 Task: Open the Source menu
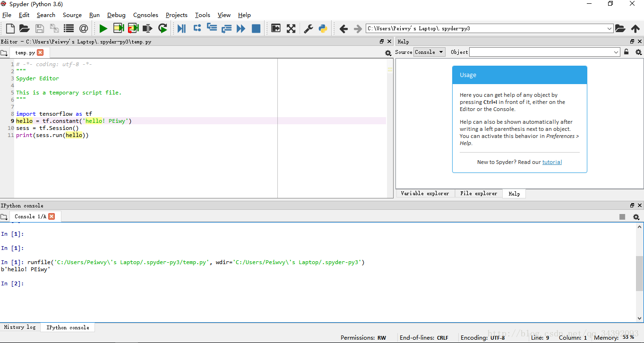(72, 15)
